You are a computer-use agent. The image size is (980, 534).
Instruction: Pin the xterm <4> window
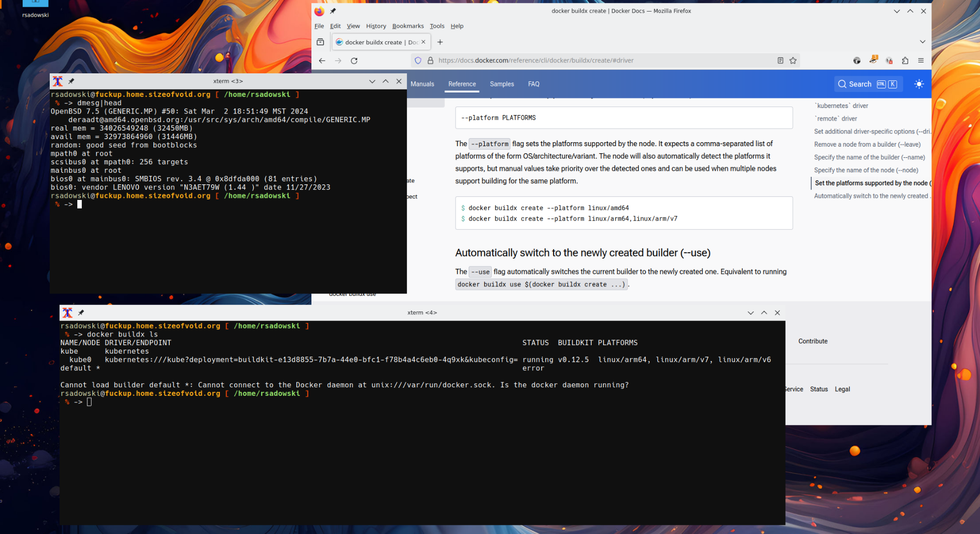[x=81, y=312]
